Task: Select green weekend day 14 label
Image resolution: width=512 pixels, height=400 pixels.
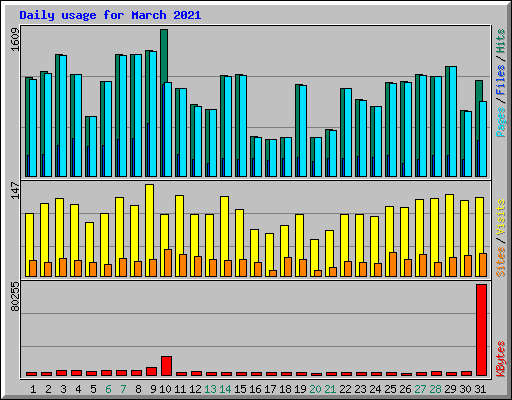Action: pyautogui.click(x=225, y=389)
